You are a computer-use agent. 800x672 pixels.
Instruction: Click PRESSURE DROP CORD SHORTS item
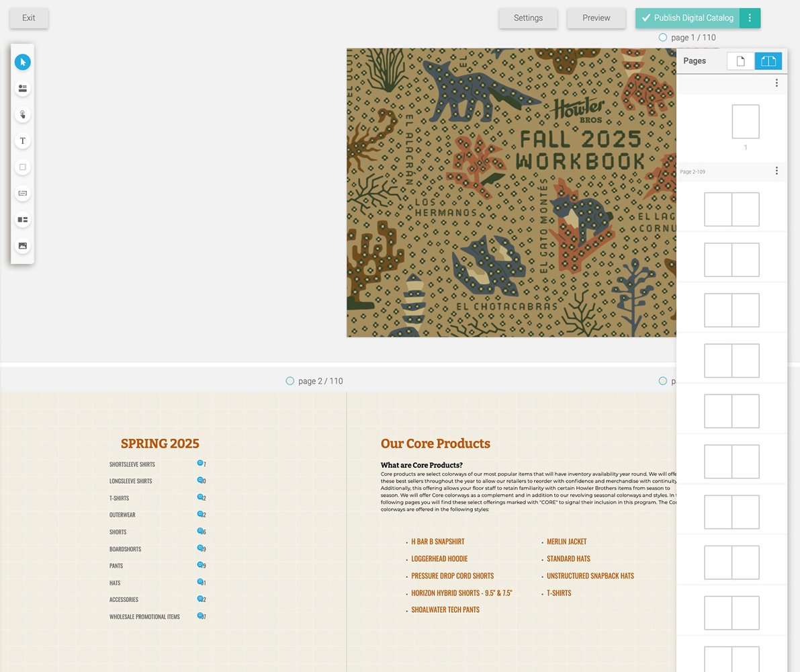(x=453, y=575)
